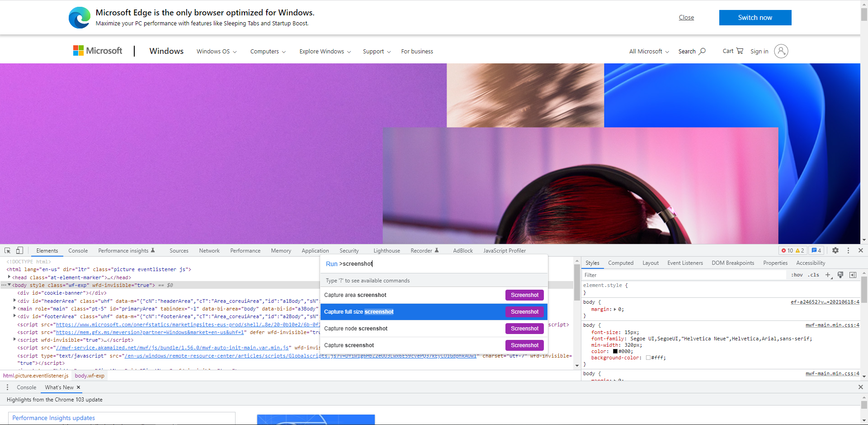Click the Microsoft Edge logo in banner
868x425 pixels.
[x=80, y=18]
